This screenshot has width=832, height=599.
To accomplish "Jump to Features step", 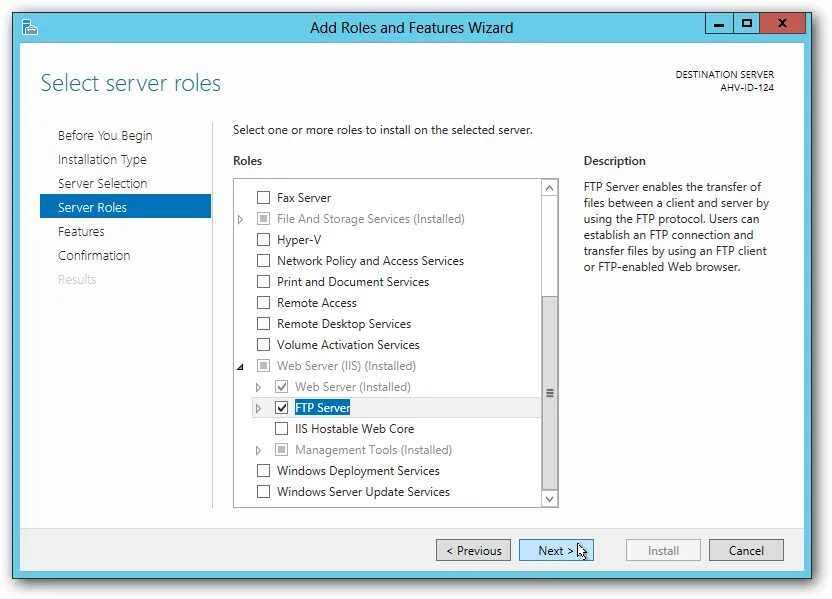I will [81, 231].
